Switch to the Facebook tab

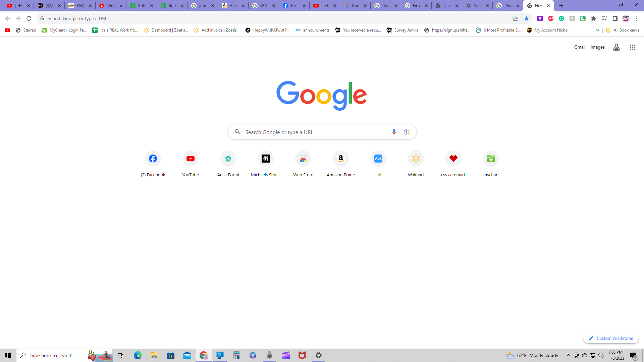(294, 6)
